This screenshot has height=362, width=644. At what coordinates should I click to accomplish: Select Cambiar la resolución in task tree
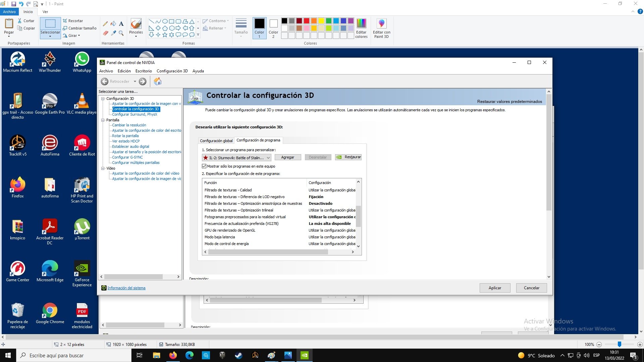click(x=129, y=125)
